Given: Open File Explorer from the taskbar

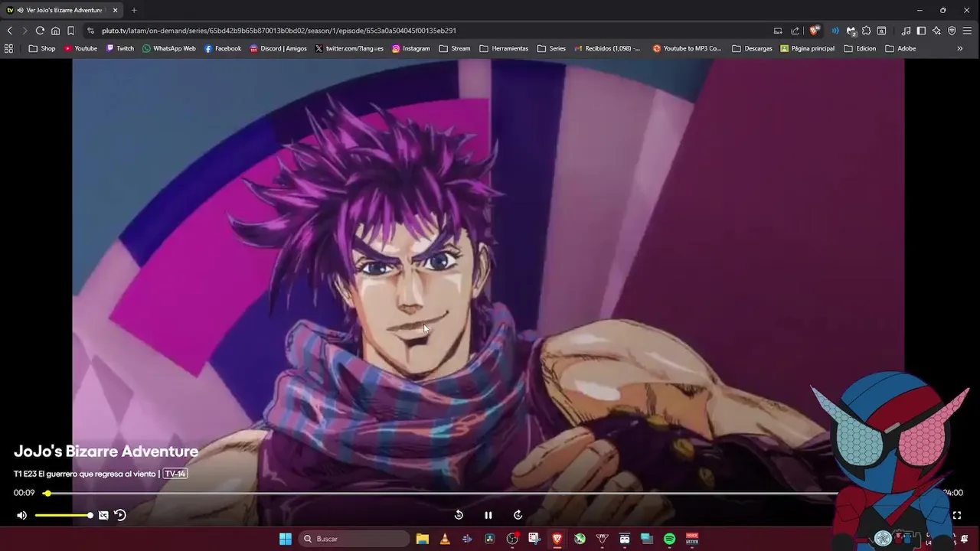Looking at the screenshot, I should point(422,539).
